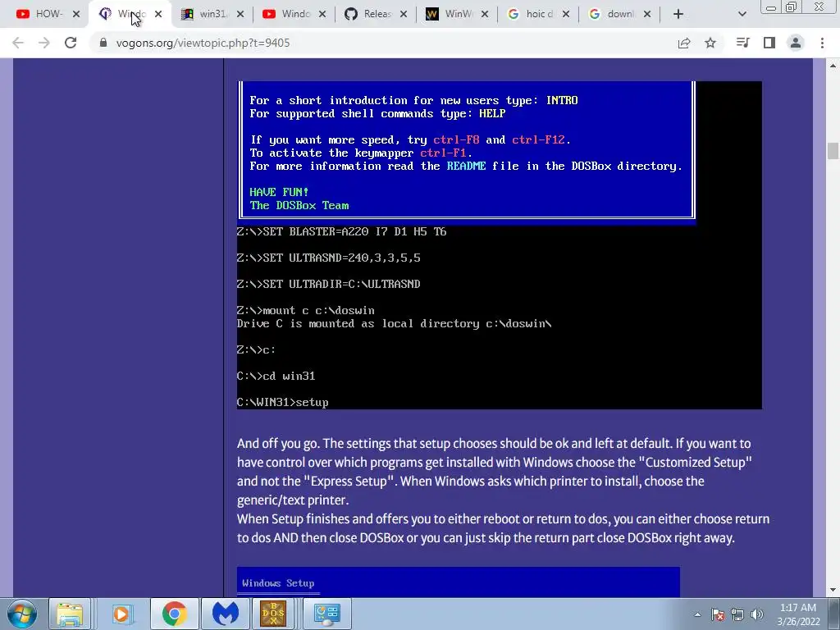This screenshot has height=630, width=840.
Task: Open the Chrome profile avatar
Action: click(796, 43)
